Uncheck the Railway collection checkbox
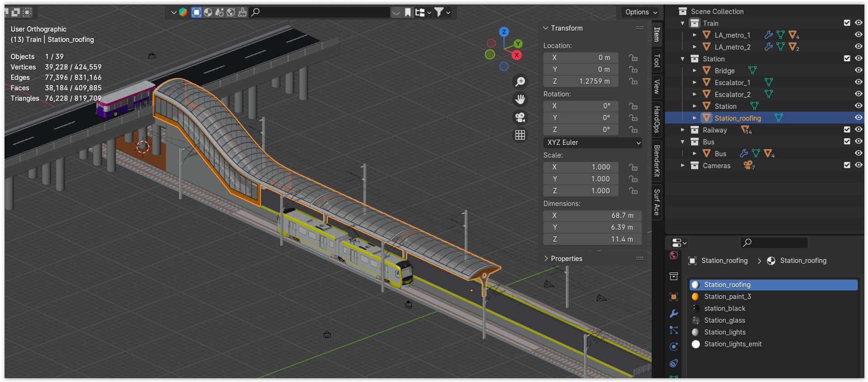Screen dimensions: 868x382 [847, 130]
